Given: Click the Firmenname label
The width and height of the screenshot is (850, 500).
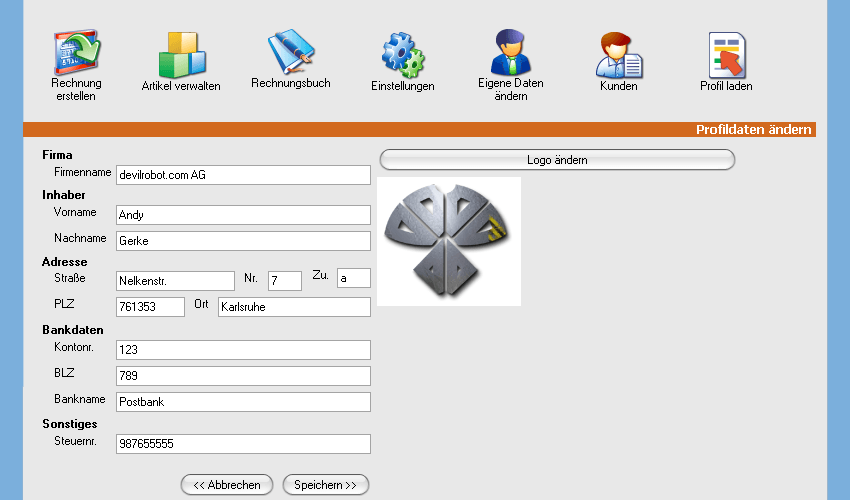Looking at the screenshot, I should [x=82, y=172].
